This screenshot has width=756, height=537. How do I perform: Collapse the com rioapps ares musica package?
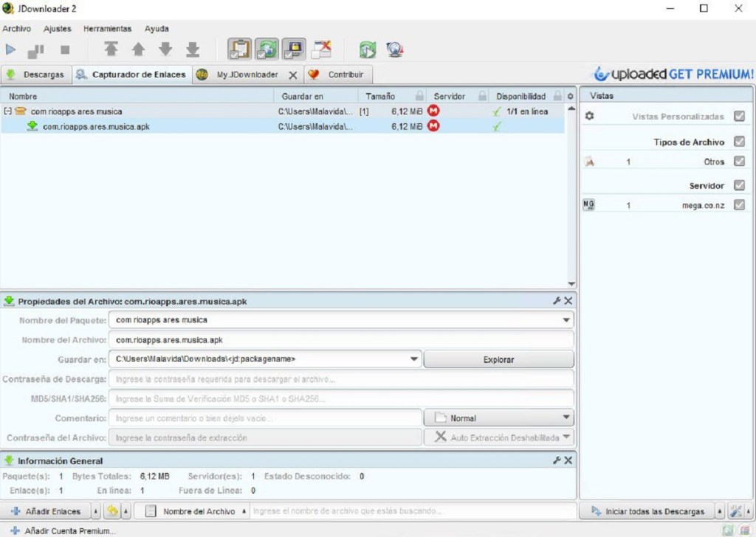(7, 111)
